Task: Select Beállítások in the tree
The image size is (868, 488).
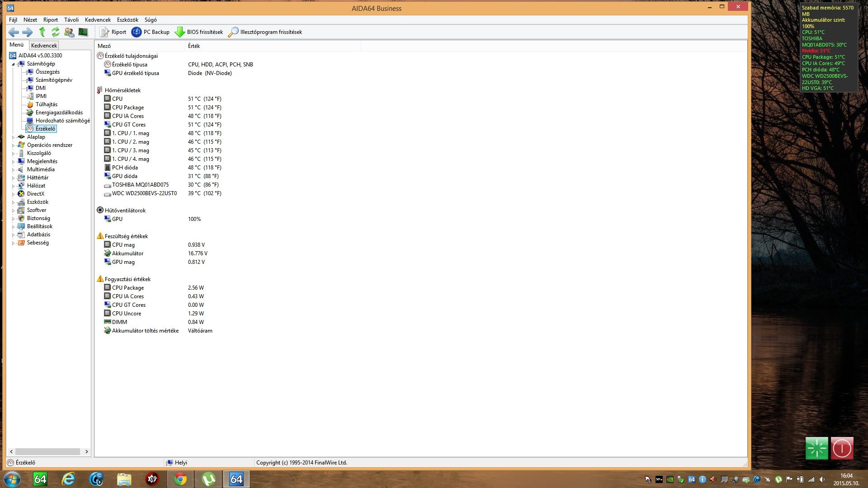Action: point(40,226)
